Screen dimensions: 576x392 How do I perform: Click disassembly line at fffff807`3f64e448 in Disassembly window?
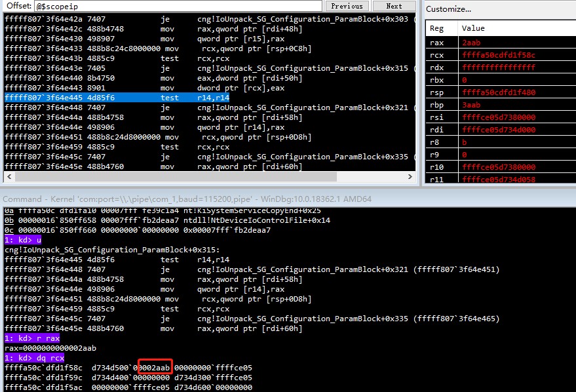pyautogui.click(x=210, y=108)
